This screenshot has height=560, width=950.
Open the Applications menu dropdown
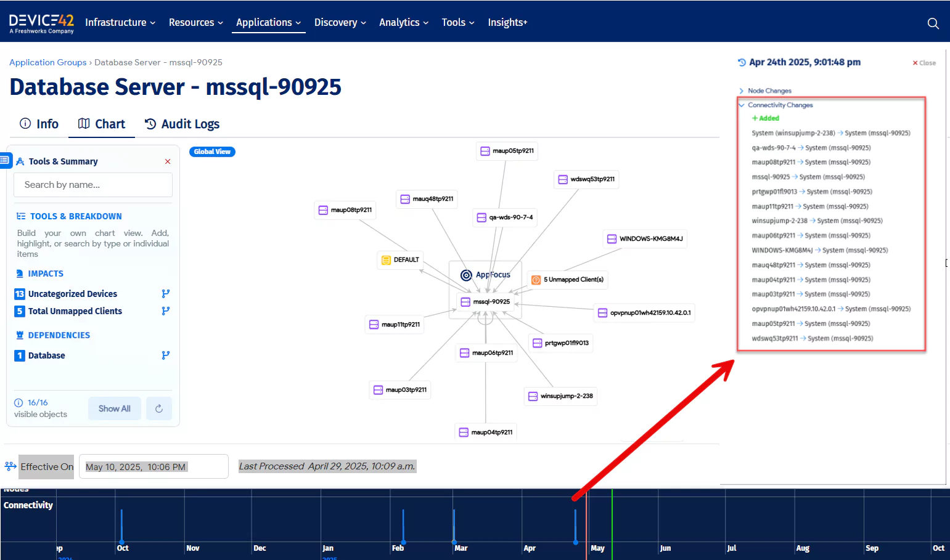coord(269,23)
